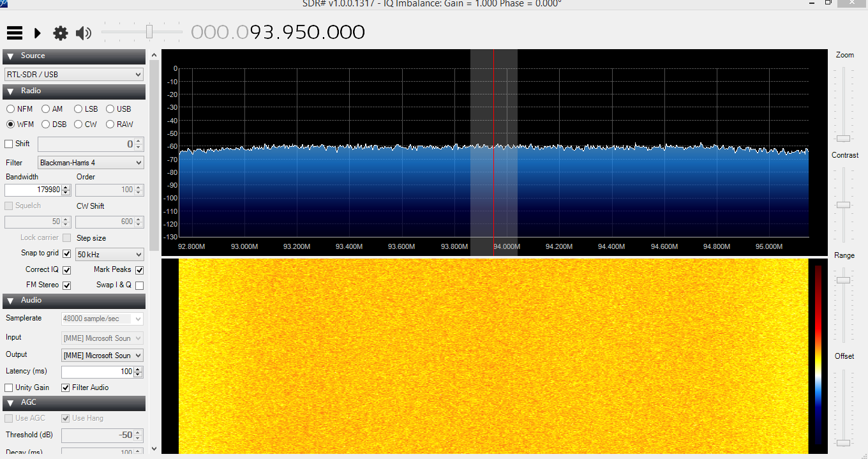The image size is (868, 459).
Task: Adjust the Zoom slider
Action: [844, 137]
